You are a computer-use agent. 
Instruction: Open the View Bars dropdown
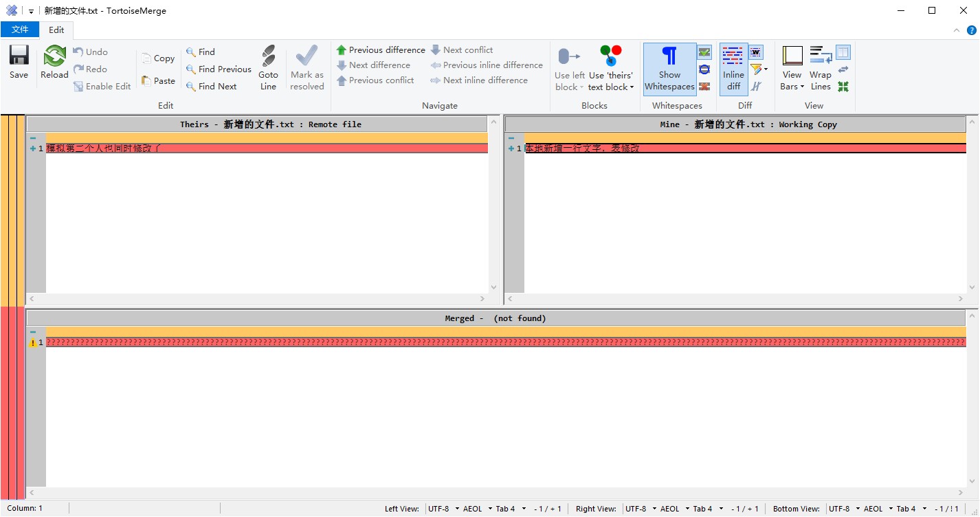pos(792,87)
